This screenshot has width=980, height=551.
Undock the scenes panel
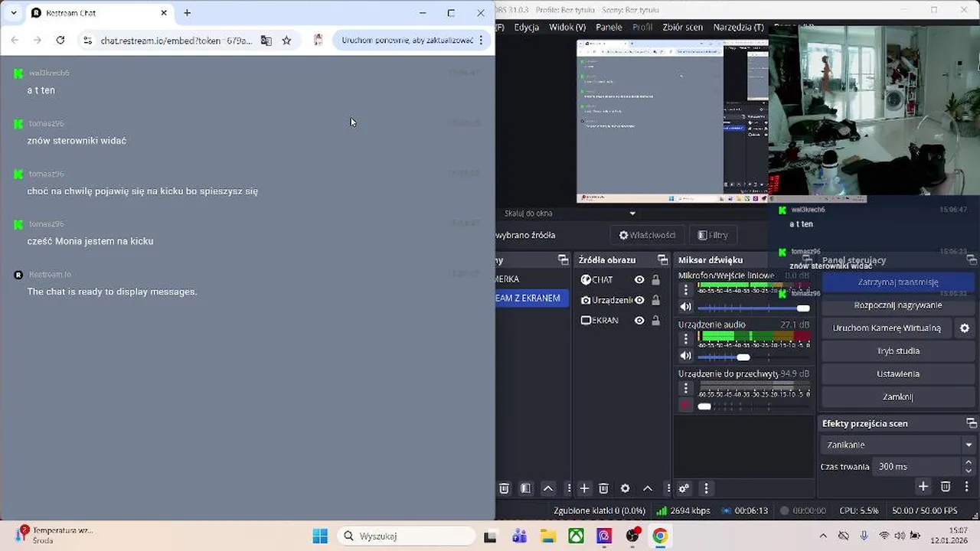click(x=563, y=260)
